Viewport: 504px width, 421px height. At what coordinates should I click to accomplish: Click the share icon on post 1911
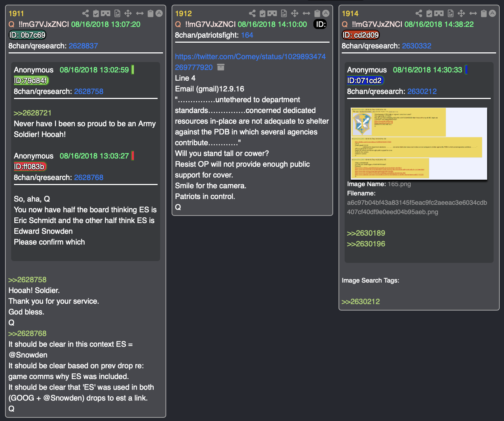85,14
